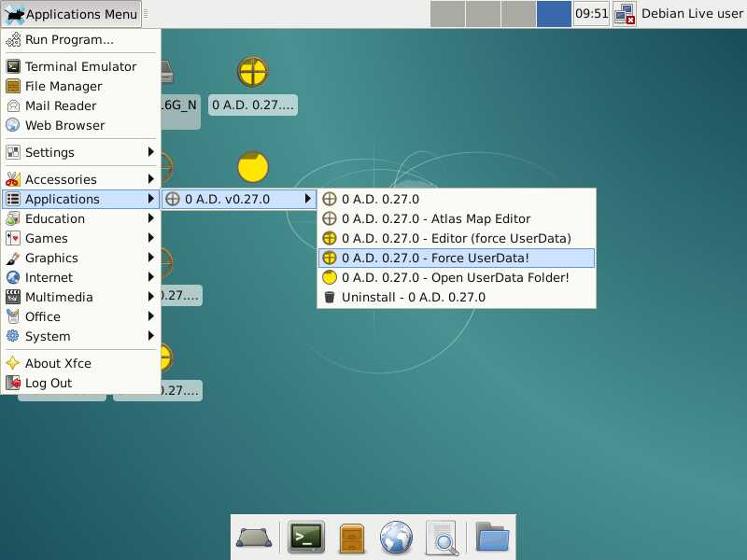Click the About Xfce star icon
This screenshot has width=747, height=560.
(x=13, y=363)
